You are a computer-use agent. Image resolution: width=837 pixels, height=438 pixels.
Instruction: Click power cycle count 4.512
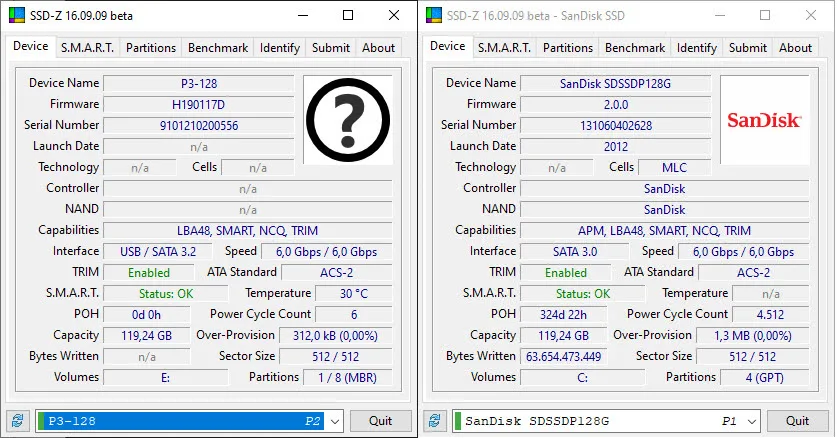(x=771, y=314)
